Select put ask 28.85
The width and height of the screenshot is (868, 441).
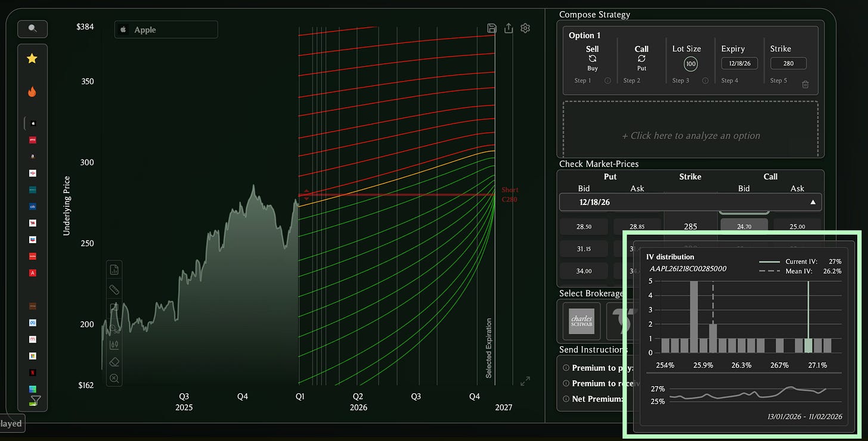coord(637,226)
